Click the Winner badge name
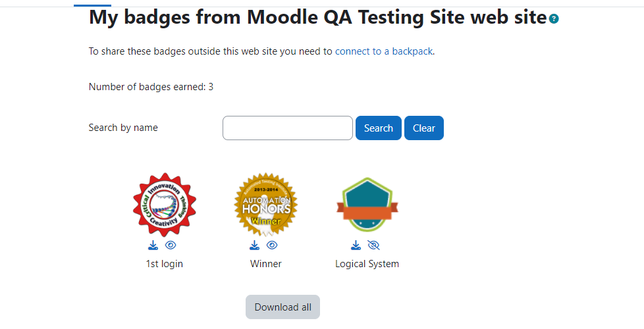The image size is (644, 329). point(266,264)
